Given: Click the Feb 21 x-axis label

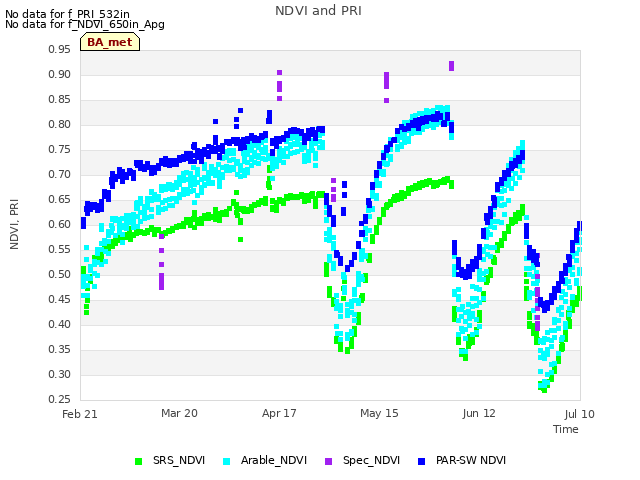Looking at the screenshot, I should 80,414.
